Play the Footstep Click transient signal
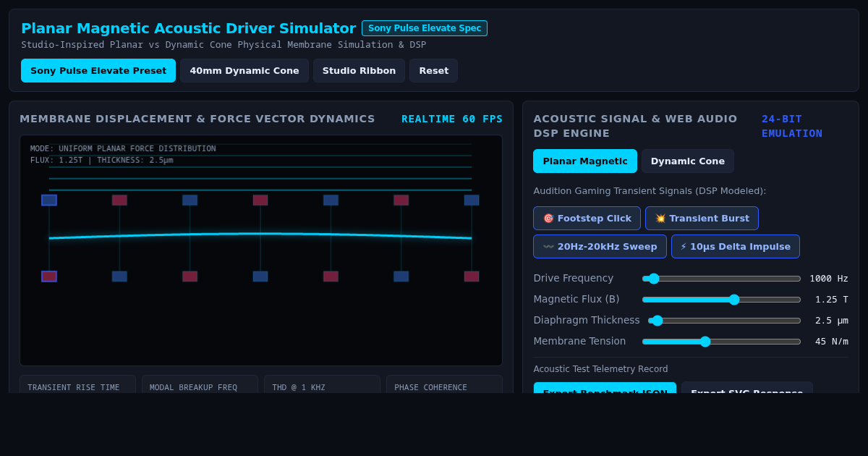868x456 pixels. click(x=587, y=219)
